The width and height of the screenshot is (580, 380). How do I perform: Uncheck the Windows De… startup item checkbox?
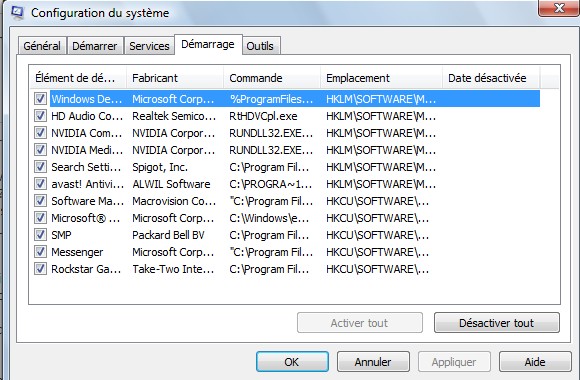click(40, 98)
